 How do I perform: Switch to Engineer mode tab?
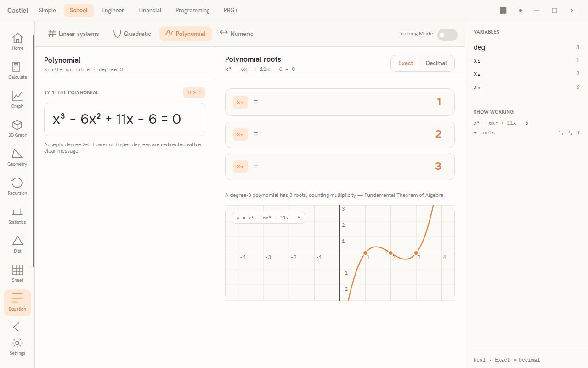coord(113,11)
